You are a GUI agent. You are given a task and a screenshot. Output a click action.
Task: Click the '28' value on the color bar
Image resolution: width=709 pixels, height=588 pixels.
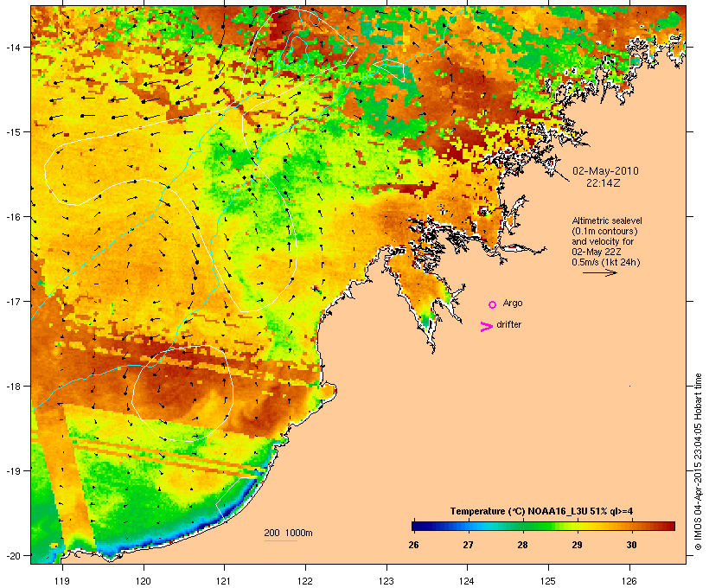pos(522,545)
